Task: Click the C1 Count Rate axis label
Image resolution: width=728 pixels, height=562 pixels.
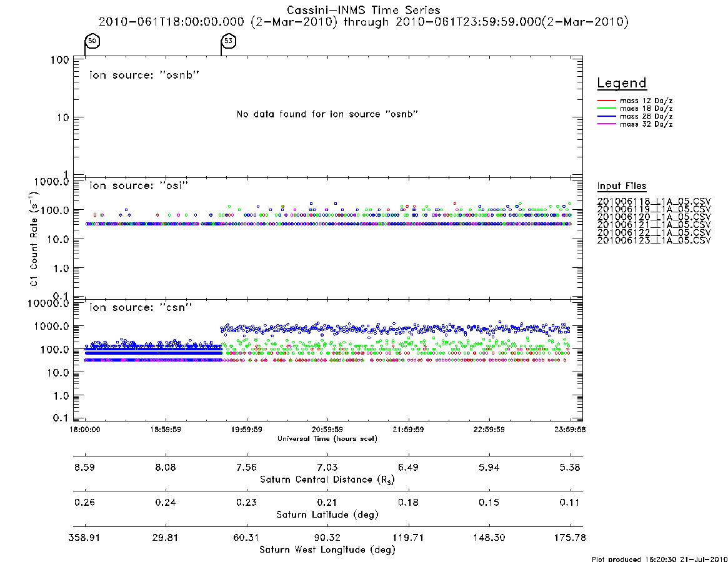Action: point(34,239)
